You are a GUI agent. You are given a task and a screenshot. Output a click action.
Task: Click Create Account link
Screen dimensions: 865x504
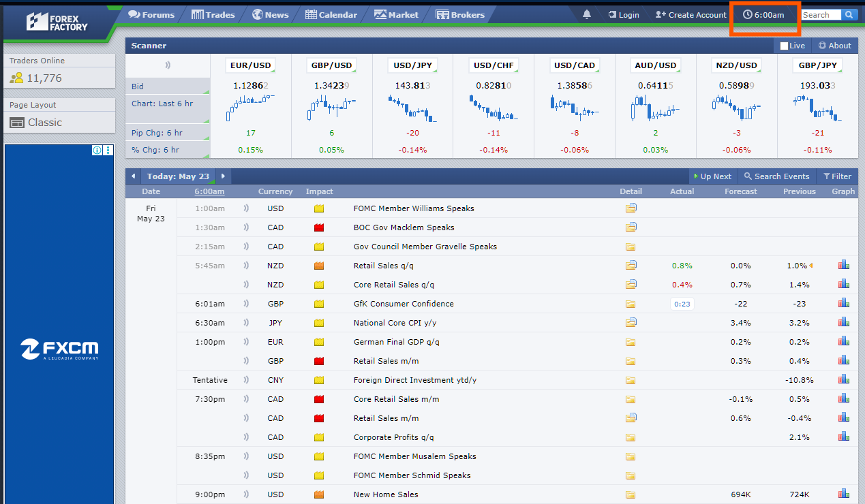[x=691, y=14]
